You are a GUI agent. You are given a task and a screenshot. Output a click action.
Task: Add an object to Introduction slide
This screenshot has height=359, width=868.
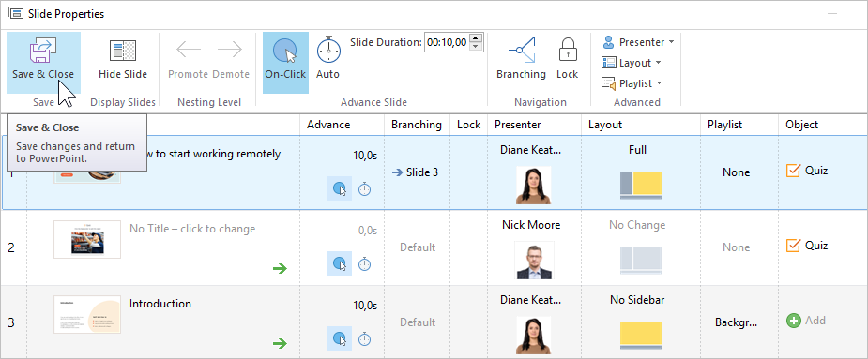806,321
